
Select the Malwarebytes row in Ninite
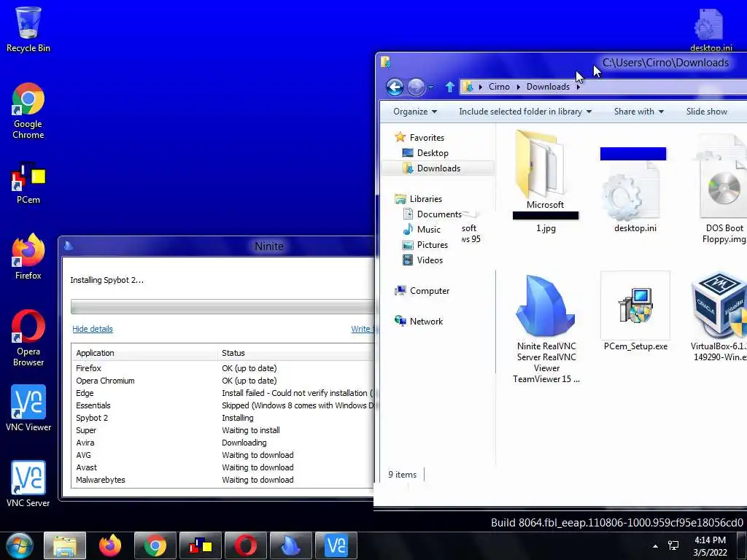click(x=222, y=480)
